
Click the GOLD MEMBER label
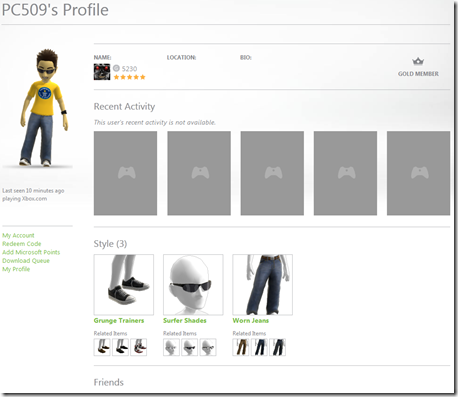(418, 74)
